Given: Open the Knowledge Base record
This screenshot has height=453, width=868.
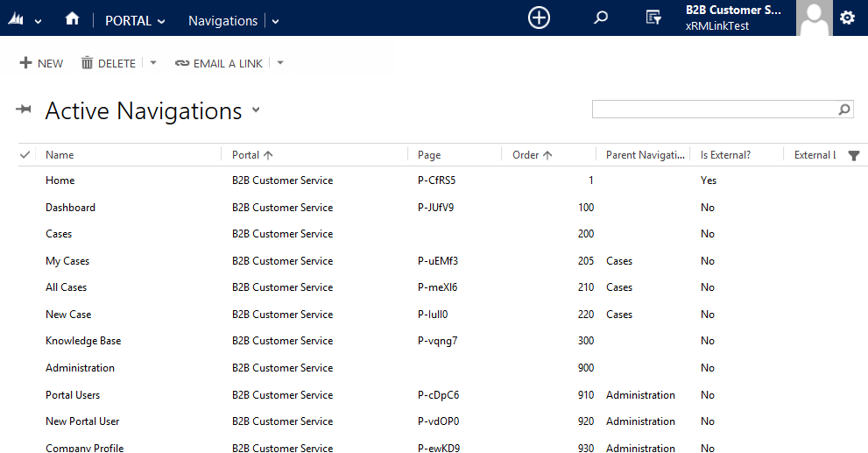Looking at the screenshot, I should (83, 341).
